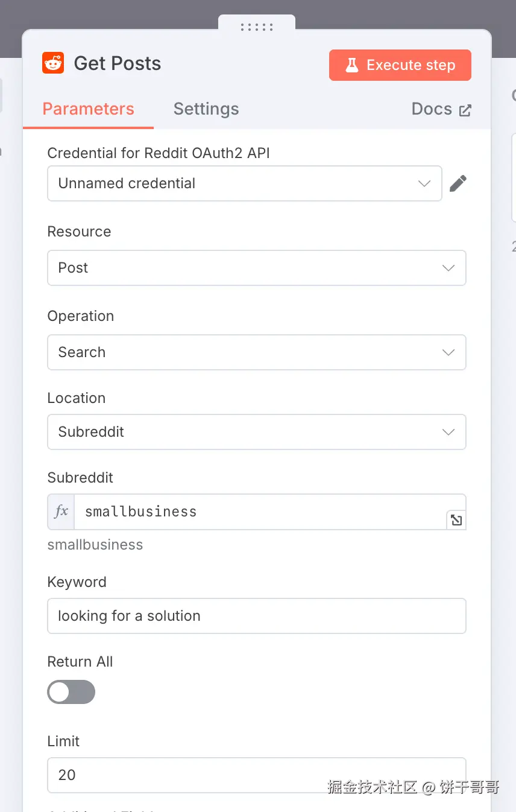Open the Docs link
Screen dimensions: 516x812
click(432, 109)
